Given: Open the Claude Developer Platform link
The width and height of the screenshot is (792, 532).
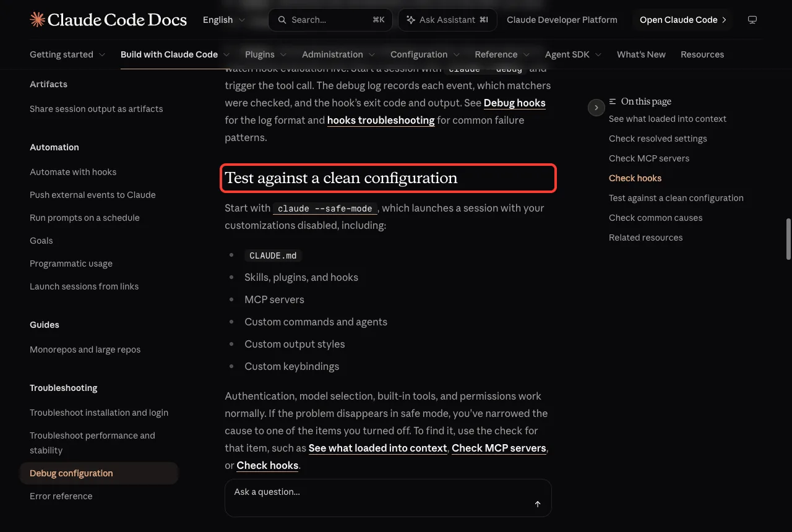Looking at the screenshot, I should (562, 20).
